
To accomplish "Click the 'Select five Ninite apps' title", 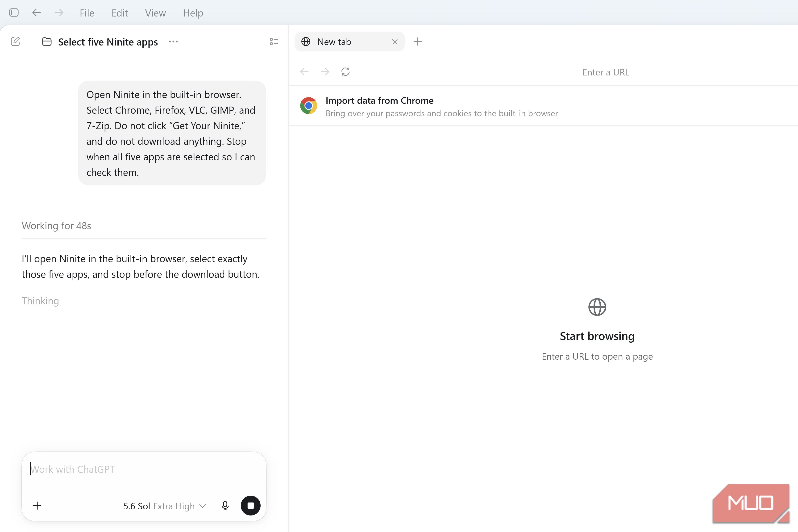I will pyautogui.click(x=108, y=42).
